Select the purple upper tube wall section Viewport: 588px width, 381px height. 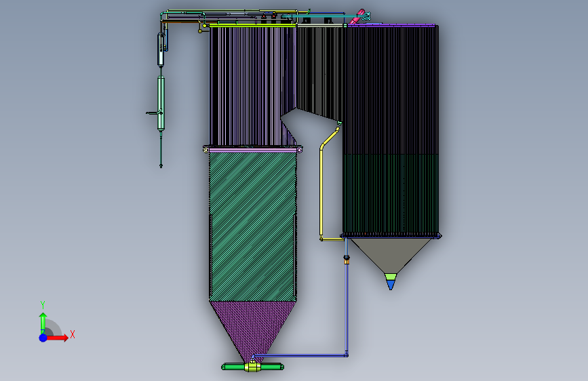click(252, 86)
